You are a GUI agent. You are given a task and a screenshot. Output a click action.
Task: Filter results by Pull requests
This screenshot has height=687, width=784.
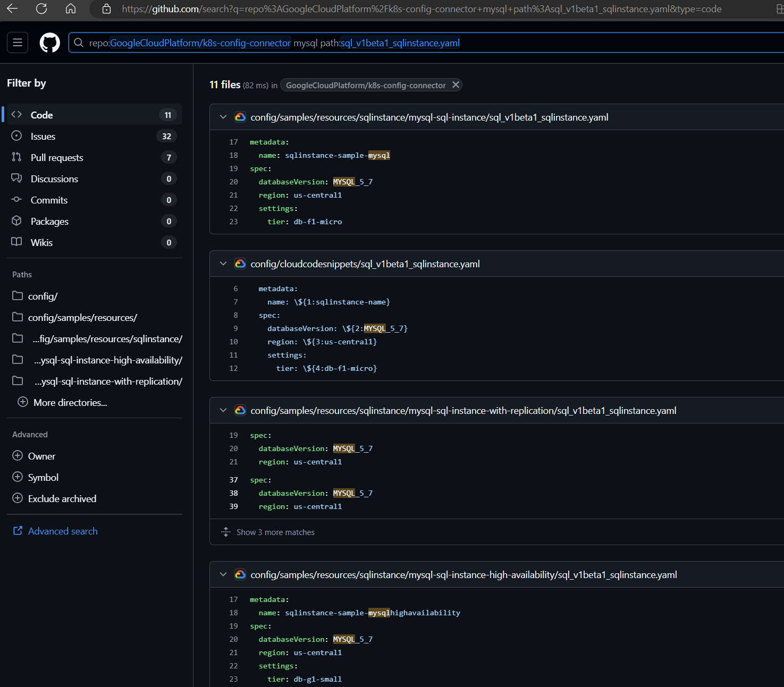pos(94,157)
